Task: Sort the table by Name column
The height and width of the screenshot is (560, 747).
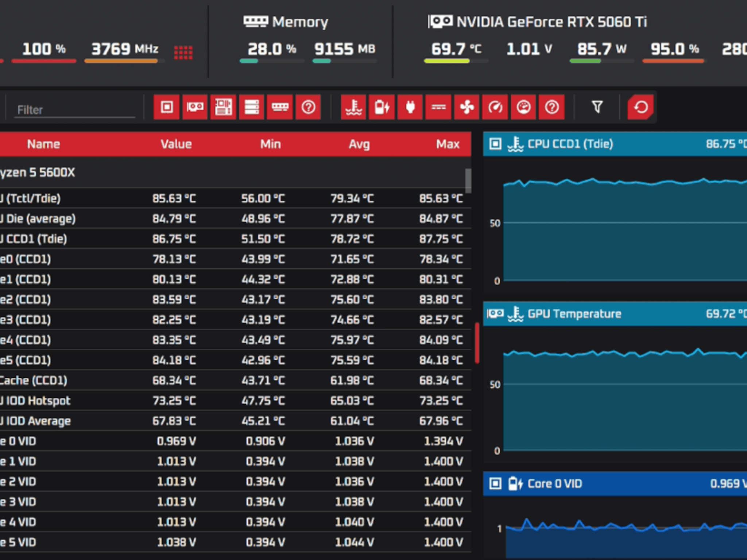Action: 43,144
